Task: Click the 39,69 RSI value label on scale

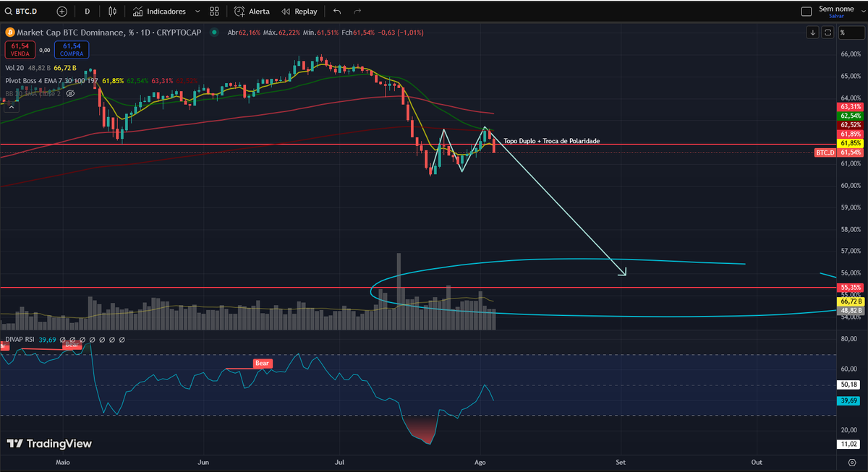Action: tap(848, 400)
